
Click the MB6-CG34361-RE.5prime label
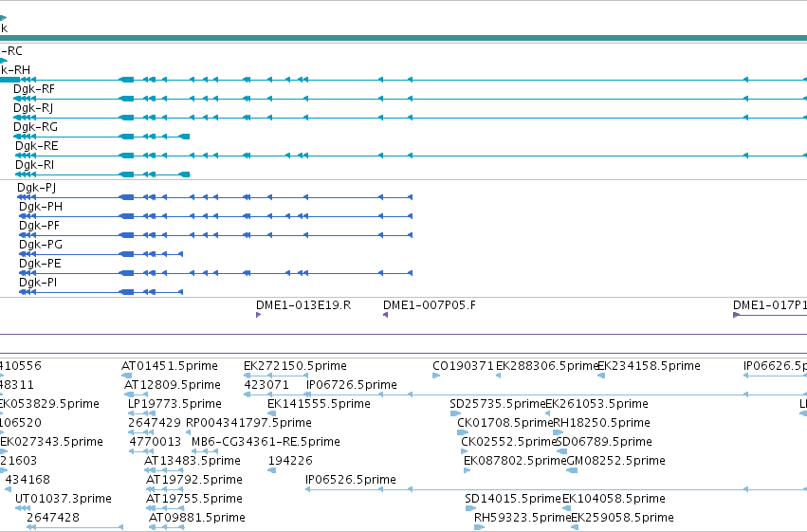click(x=266, y=442)
